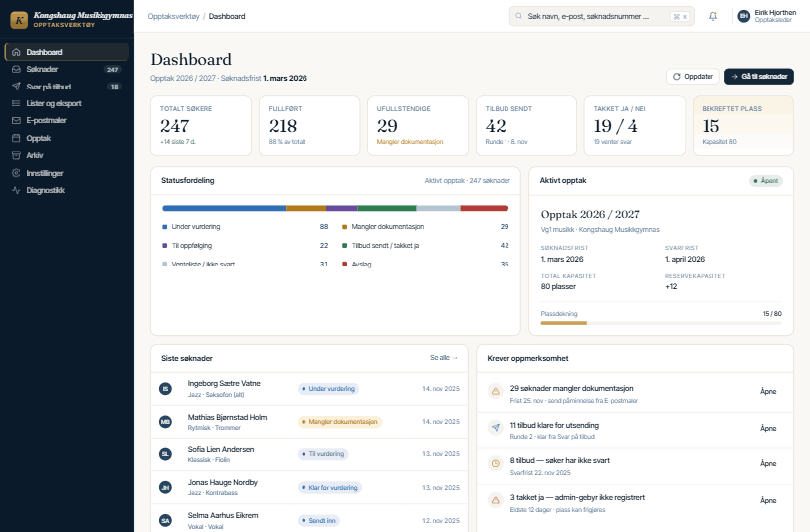Click the Klar for vurdering status badge
810x532 pixels.
click(x=329, y=487)
